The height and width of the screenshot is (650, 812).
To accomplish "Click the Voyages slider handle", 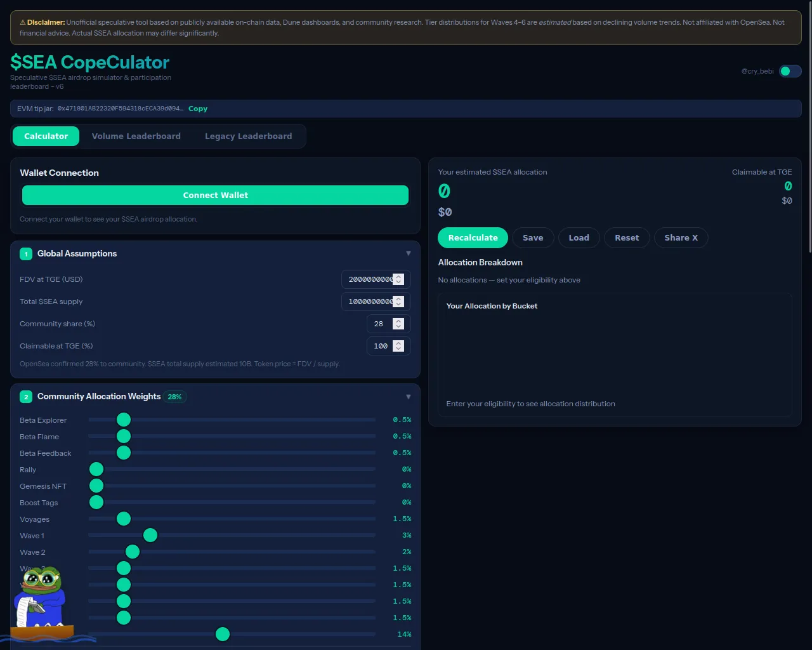I will coord(124,519).
